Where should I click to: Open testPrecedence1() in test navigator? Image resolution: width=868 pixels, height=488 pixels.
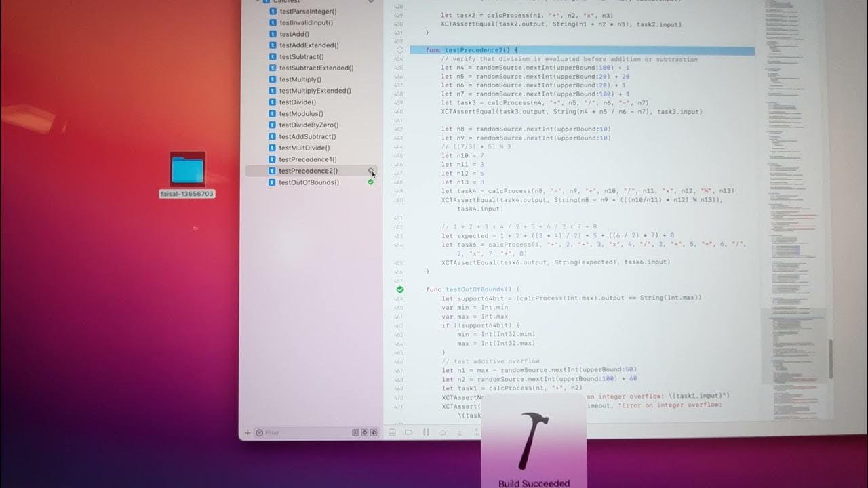point(308,159)
